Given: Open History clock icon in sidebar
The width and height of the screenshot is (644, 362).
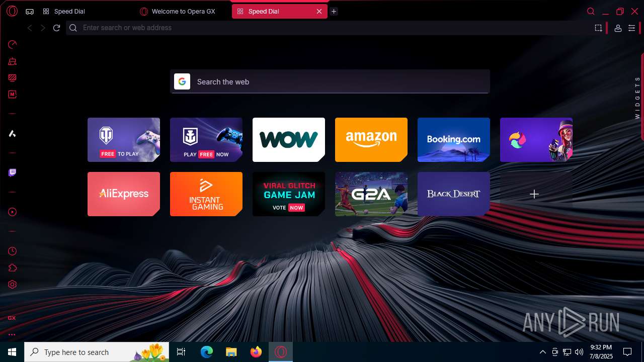Looking at the screenshot, I should [x=12, y=251].
